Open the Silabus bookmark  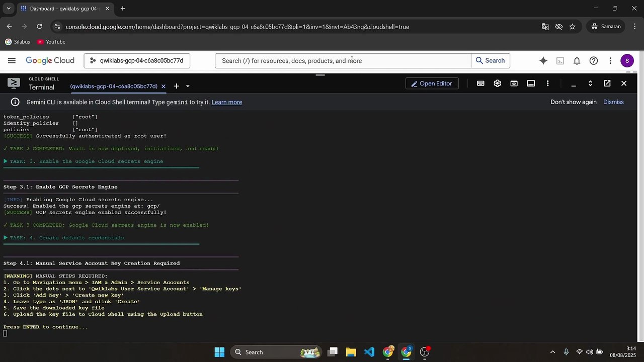click(18, 42)
